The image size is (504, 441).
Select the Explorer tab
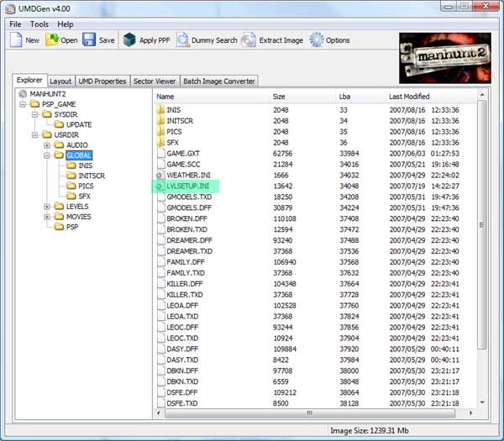[x=29, y=80]
